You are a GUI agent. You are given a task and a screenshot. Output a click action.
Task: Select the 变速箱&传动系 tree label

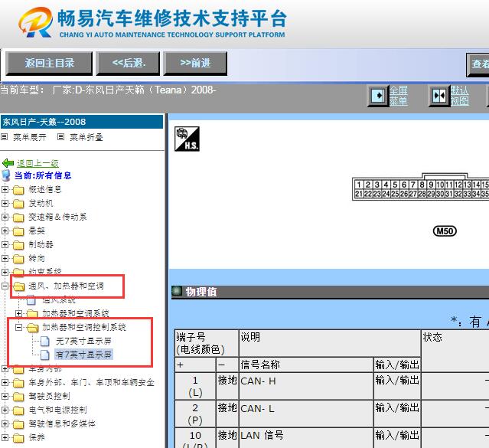click(57, 217)
